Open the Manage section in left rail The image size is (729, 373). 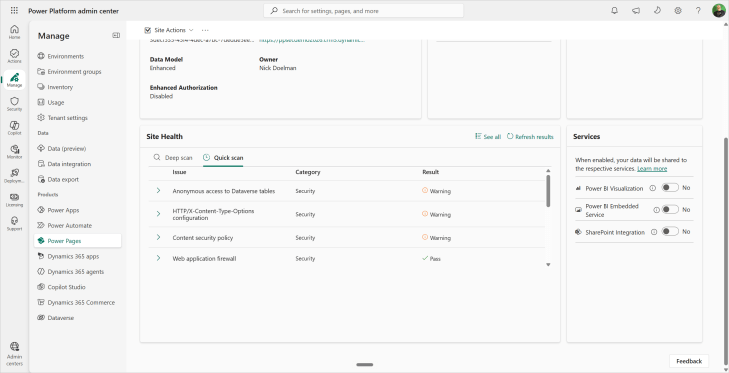(x=14, y=80)
